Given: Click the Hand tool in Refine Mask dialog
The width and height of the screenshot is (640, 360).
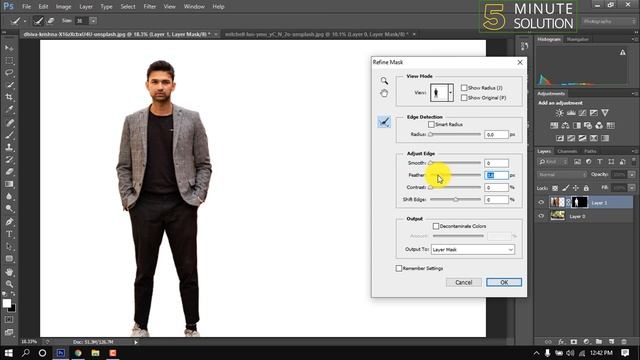Looking at the screenshot, I should [384, 93].
